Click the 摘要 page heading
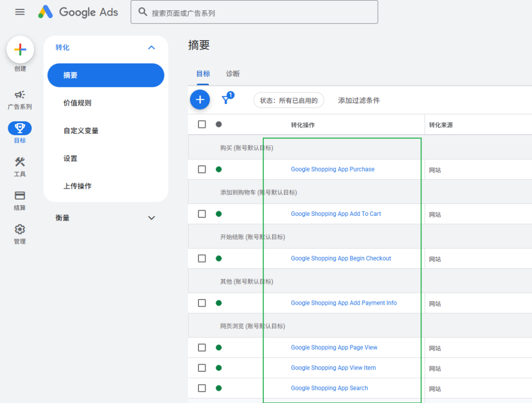This screenshot has height=403, width=532. 199,45
